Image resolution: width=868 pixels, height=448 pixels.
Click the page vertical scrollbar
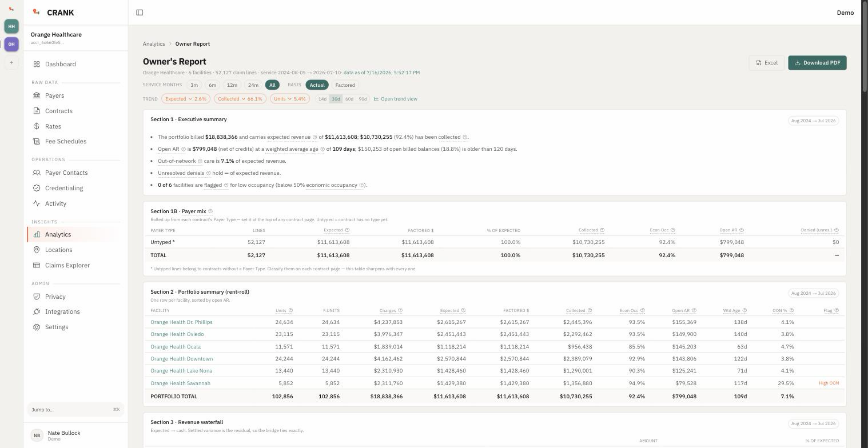[x=865, y=46]
